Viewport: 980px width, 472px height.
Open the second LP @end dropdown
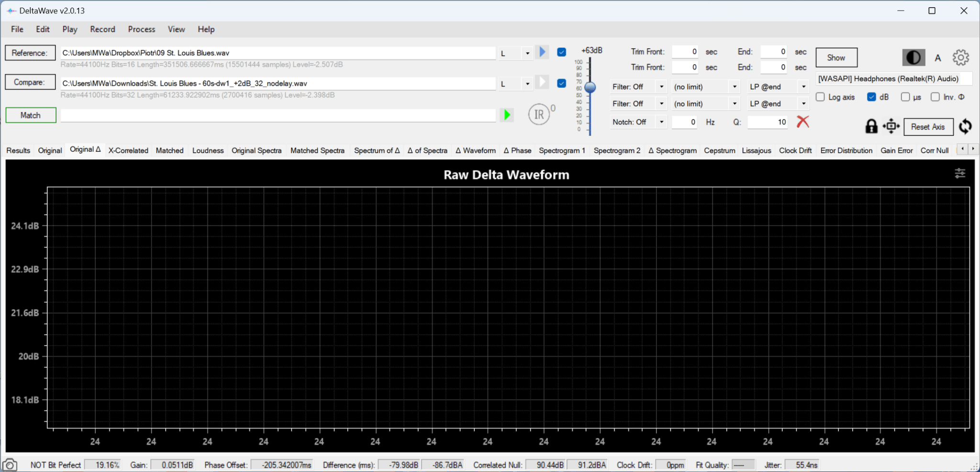(x=778, y=103)
